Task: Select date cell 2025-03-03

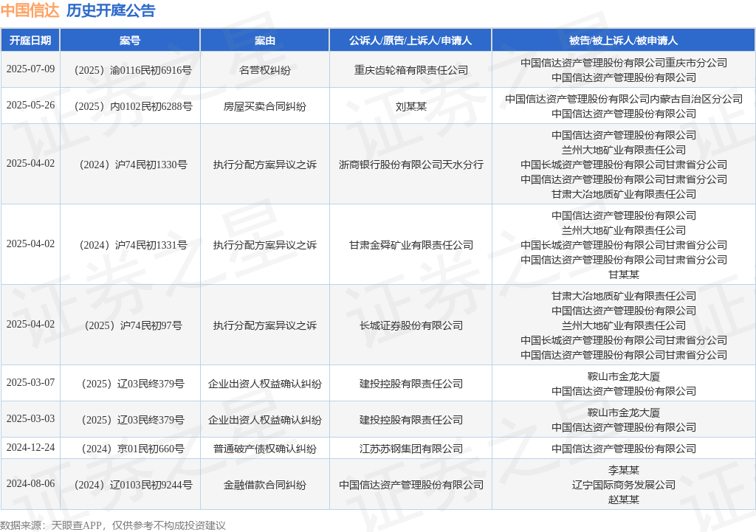Action: [x=30, y=419]
